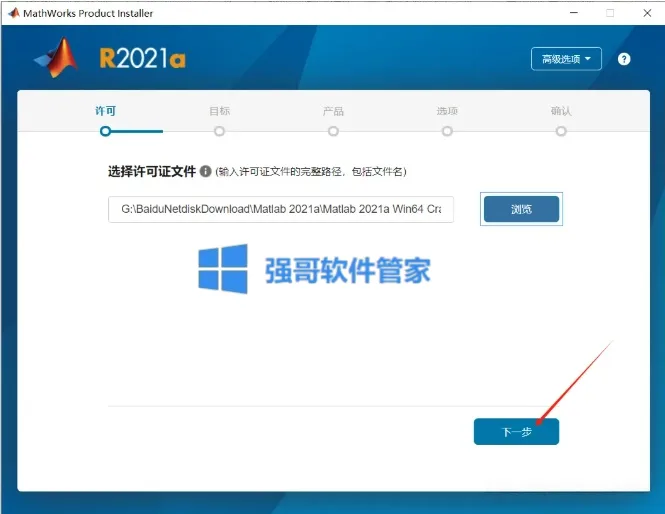The height and width of the screenshot is (514, 665).
Task: Click the 下一步 next button
Action: pos(516,432)
